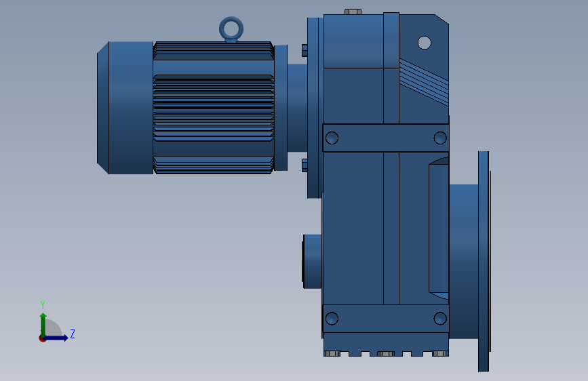Click the motor fan cover at left end

click(x=125, y=108)
